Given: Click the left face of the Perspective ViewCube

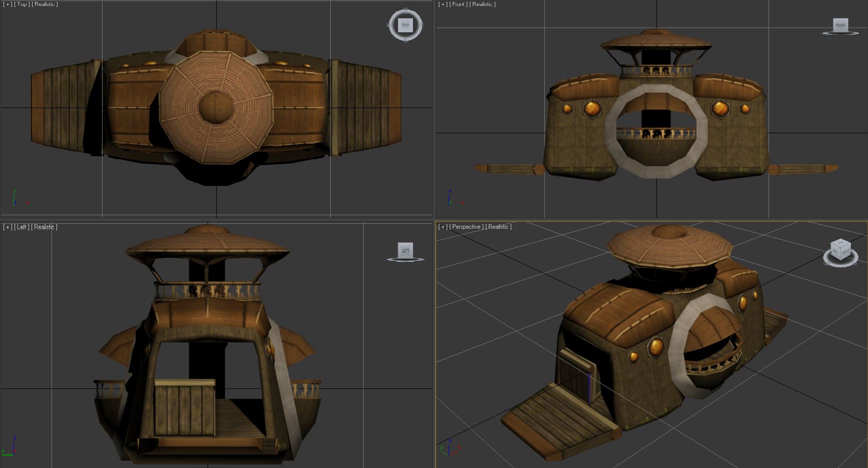Looking at the screenshot, I should click(835, 253).
